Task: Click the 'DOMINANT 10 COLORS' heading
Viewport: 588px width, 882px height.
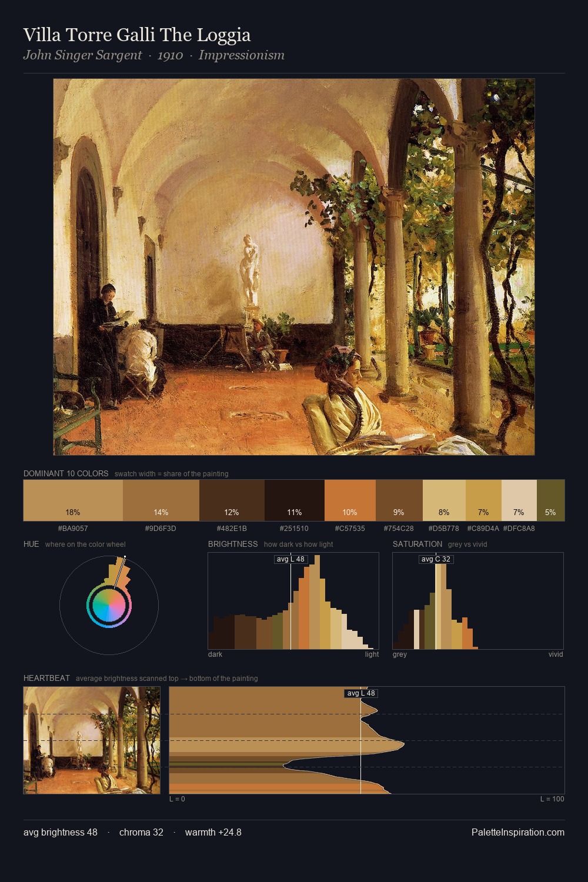Action: pyautogui.click(x=66, y=473)
